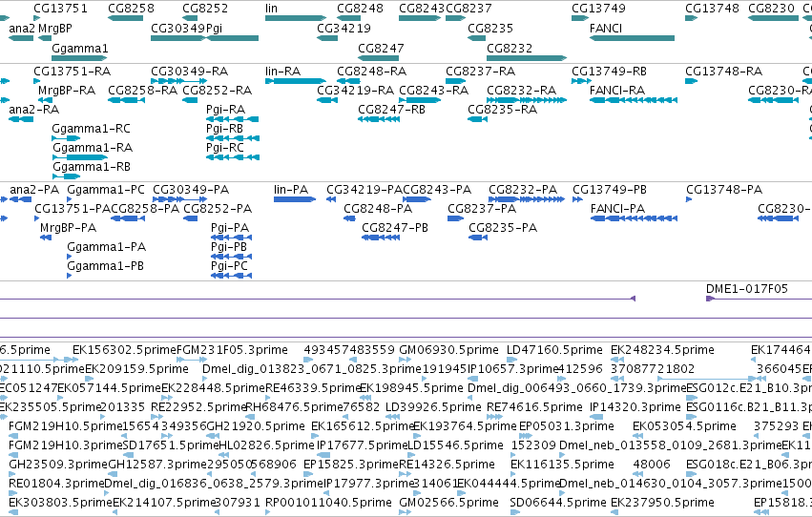
Task: Select the Ggamma1-PC protein label
Action: pyautogui.click(x=106, y=190)
